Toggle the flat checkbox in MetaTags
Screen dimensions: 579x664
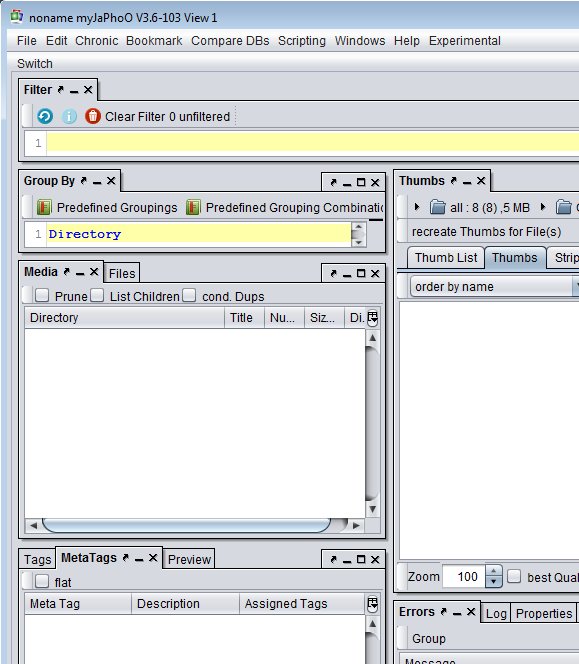[42, 581]
